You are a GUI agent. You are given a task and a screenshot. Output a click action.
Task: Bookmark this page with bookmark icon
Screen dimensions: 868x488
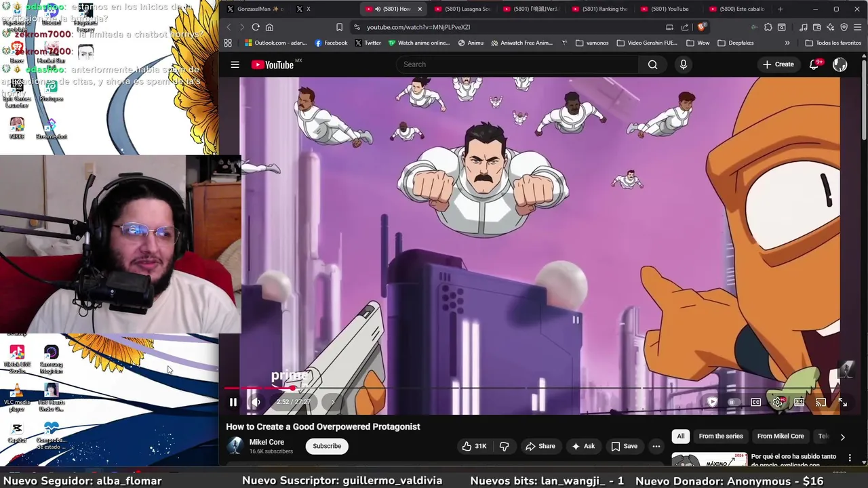click(x=339, y=27)
